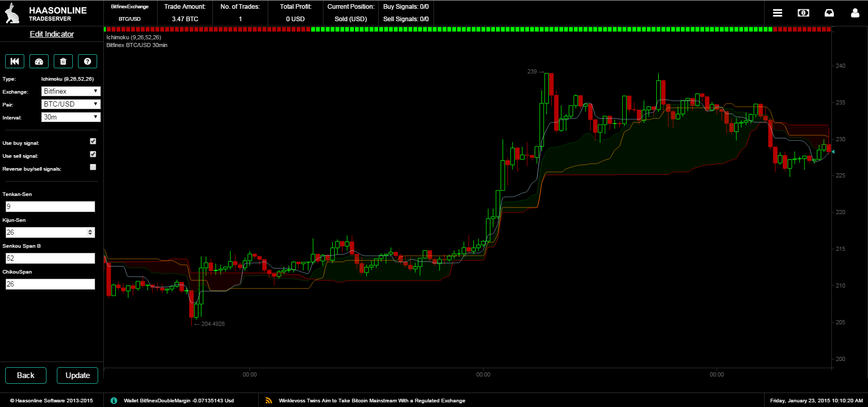Click the money wallet icon
Viewport: 868px width, 407px height.
point(803,13)
